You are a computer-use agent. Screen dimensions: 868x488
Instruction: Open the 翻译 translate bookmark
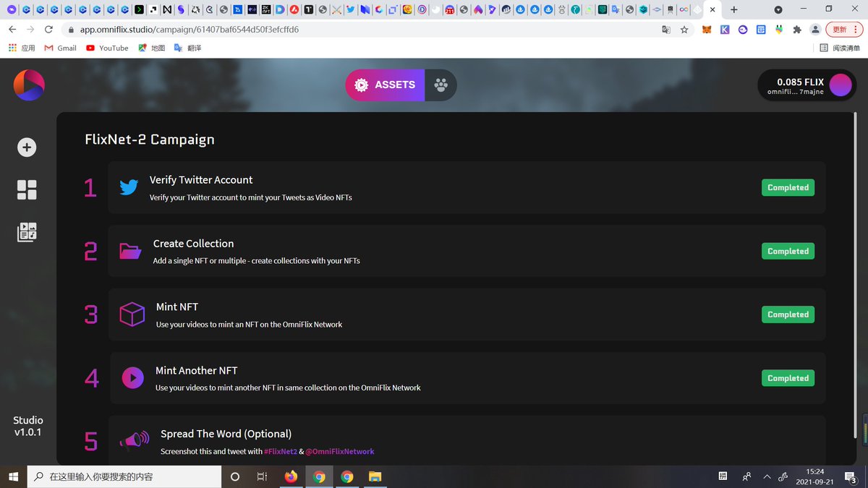tap(187, 48)
